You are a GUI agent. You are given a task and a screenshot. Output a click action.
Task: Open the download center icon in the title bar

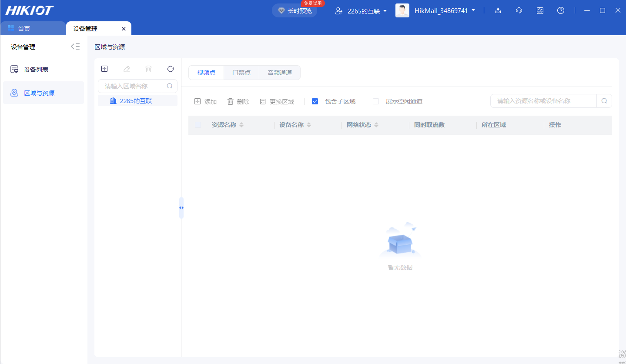(498, 10)
